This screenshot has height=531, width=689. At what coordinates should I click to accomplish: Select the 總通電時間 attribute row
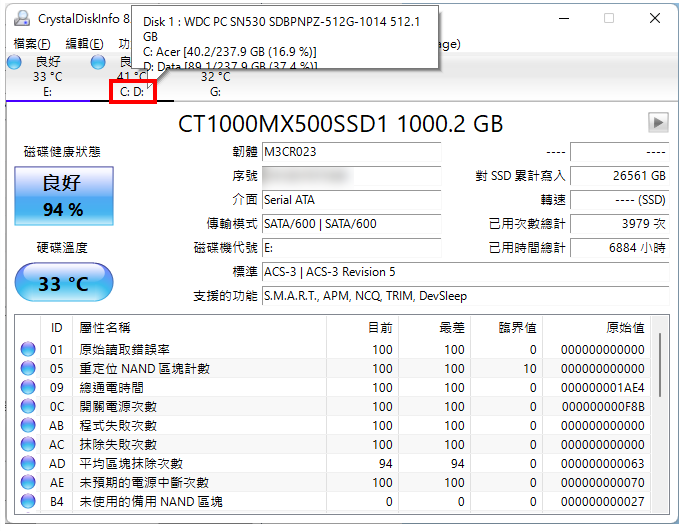click(x=334, y=388)
